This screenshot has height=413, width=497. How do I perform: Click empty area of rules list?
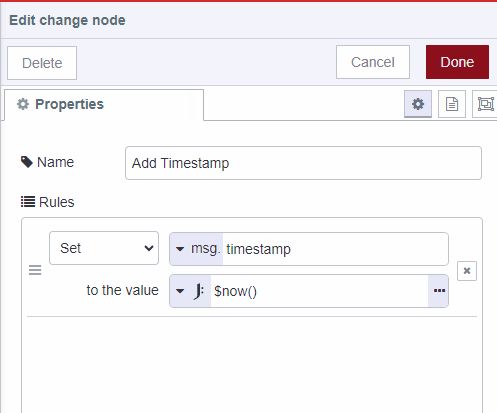(x=252, y=363)
